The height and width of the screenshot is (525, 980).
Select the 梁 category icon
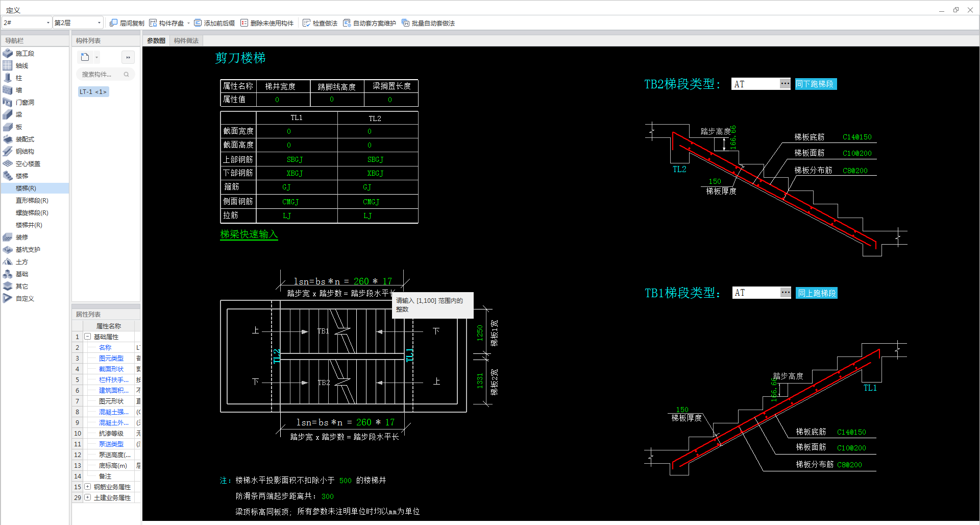[x=8, y=114]
